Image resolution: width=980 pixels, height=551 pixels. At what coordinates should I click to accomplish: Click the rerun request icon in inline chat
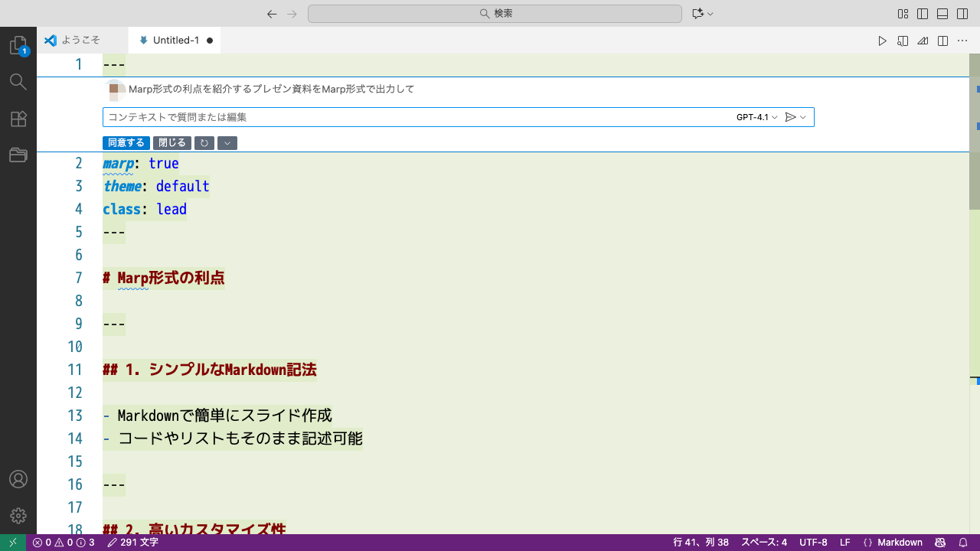pos(204,143)
